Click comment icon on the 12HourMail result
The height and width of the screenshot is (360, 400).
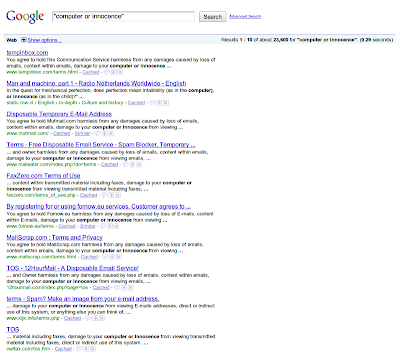(x=117, y=287)
